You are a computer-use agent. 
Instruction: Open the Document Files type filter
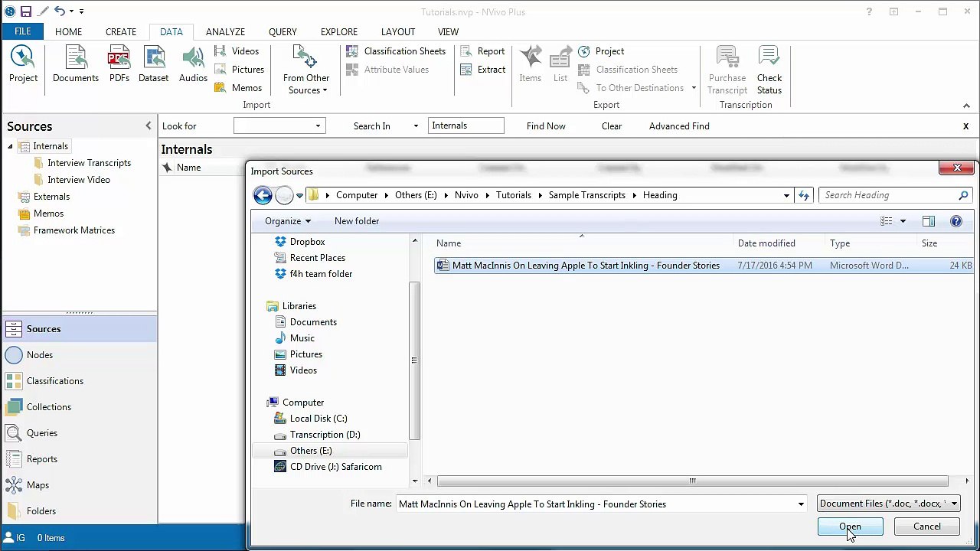[889, 504]
